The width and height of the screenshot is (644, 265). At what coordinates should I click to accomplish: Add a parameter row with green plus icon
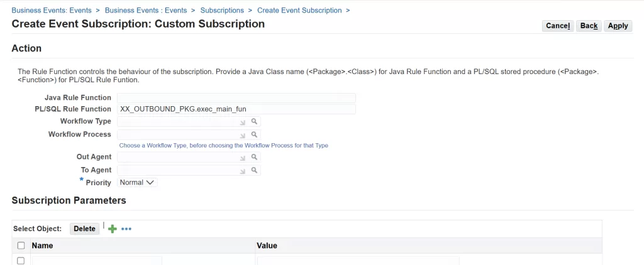pos(113,229)
